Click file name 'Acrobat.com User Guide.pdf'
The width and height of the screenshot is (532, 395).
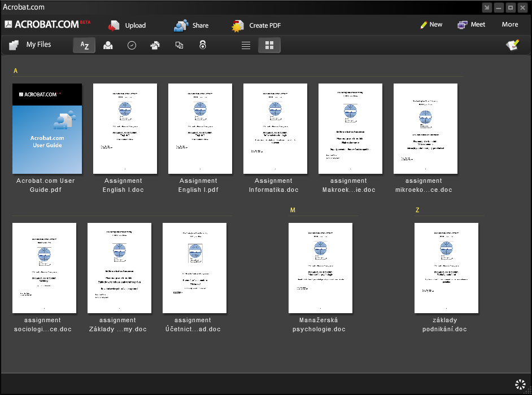point(46,185)
